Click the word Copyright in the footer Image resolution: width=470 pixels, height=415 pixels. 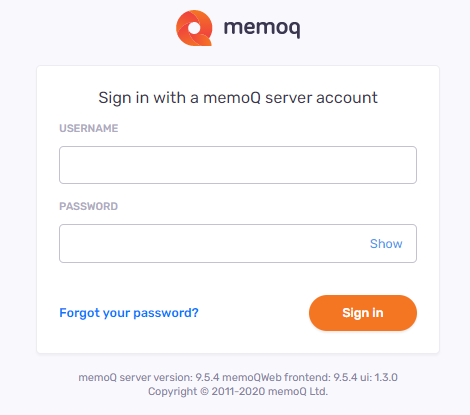[x=172, y=391]
